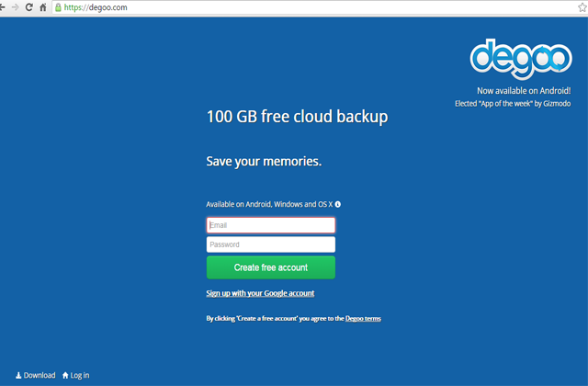Sign up with your Google account link

(x=260, y=293)
